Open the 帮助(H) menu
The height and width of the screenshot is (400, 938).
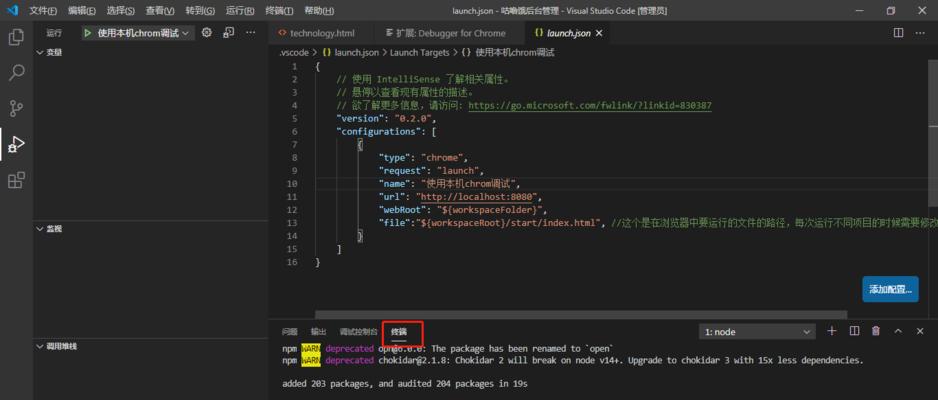(x=319, y=11)
